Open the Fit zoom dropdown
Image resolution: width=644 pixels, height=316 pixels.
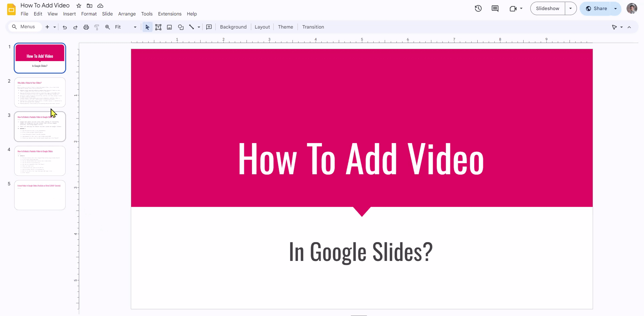tap(135, 27)
